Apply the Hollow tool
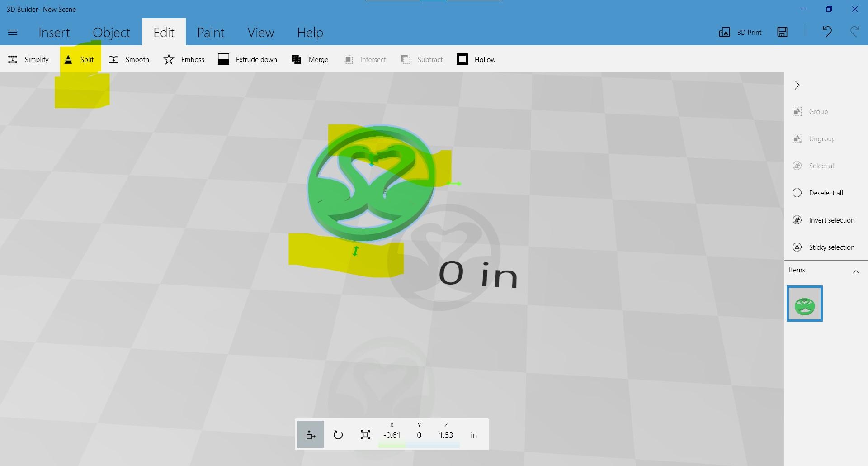Screen dimensions: 868x466 [x=476, y=59]
